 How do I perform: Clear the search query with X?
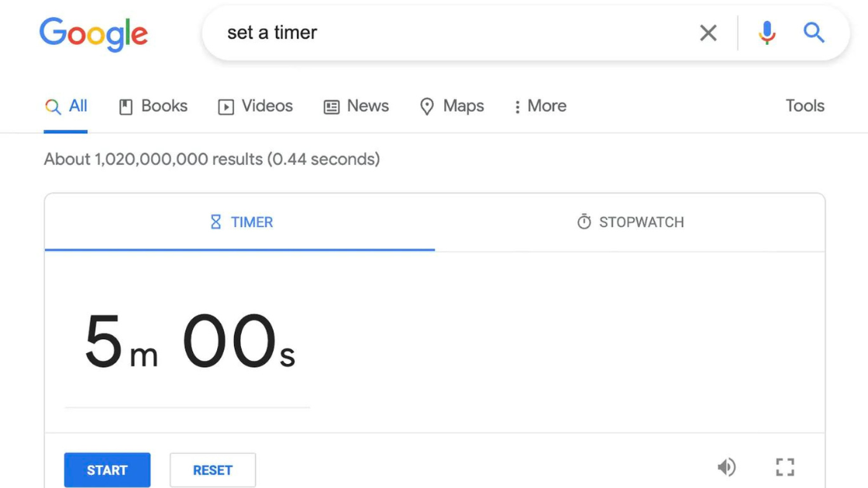708,33
